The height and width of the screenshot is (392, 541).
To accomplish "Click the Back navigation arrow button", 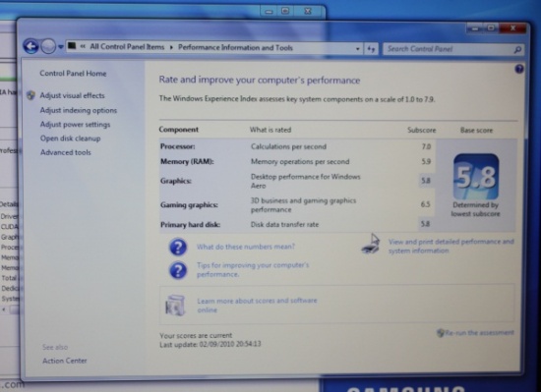I will pos(30,46).
